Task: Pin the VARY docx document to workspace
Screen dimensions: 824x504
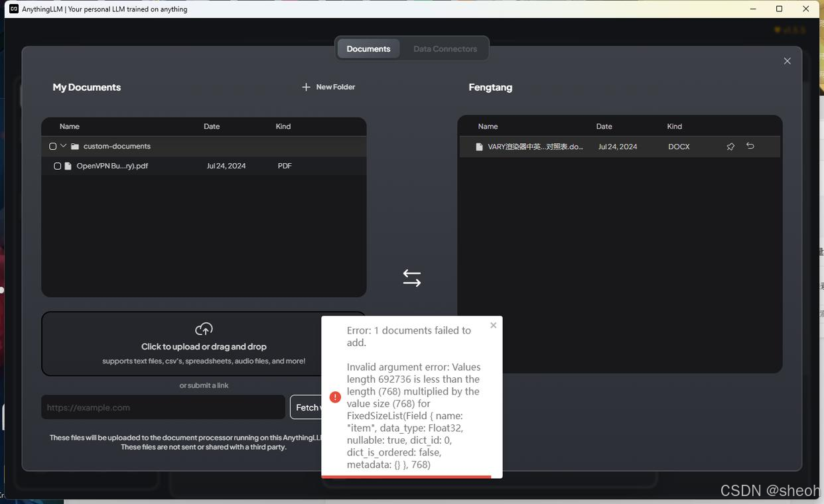Action: tap(730, 147)
